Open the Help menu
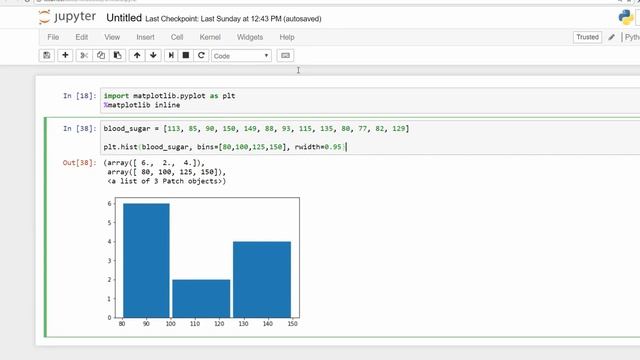 (287, 37)
